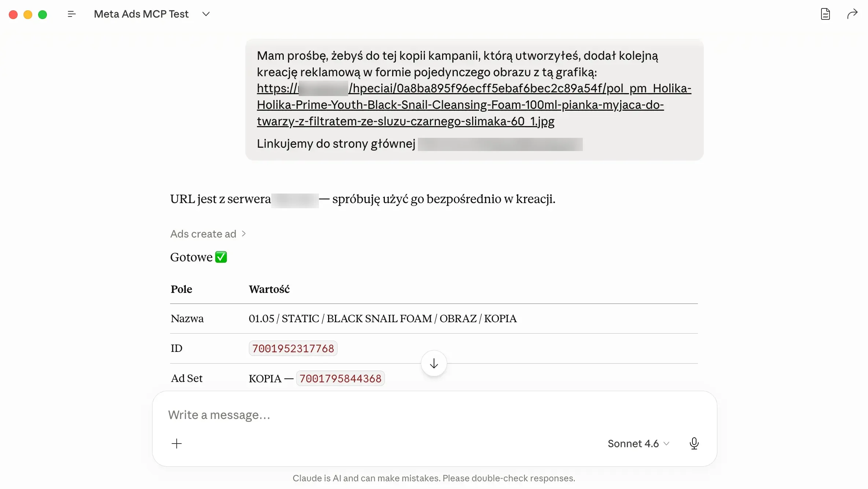Click the microphone voice input icon
868x489 pixels.
pos(694,444)
